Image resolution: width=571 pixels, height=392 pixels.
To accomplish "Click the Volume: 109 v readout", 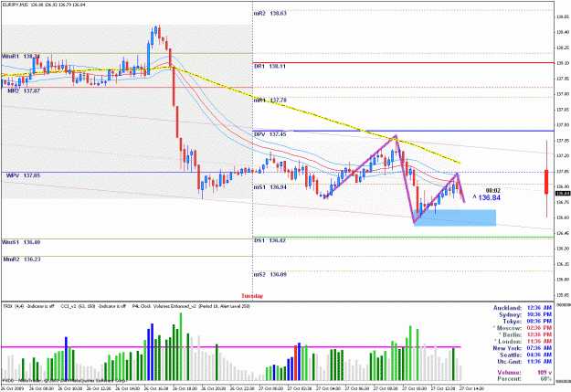I will point(524,372).
